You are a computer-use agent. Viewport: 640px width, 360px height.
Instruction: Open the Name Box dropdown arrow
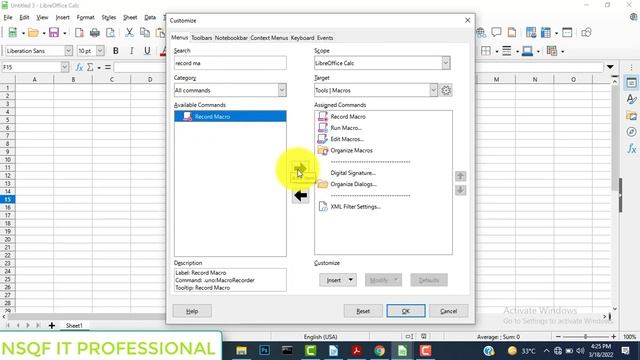[x=64, y=67]
